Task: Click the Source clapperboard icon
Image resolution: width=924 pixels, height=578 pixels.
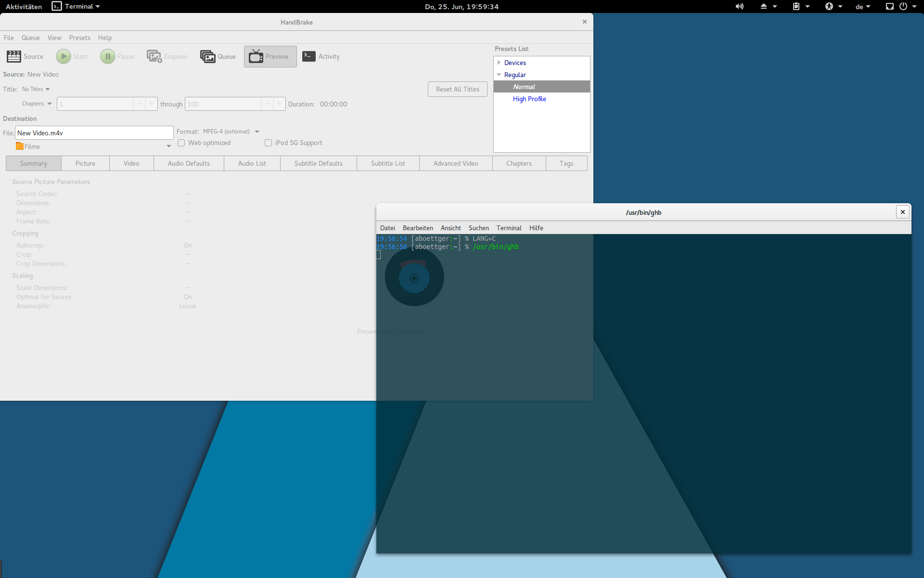Action: click(x=13, y=56)
